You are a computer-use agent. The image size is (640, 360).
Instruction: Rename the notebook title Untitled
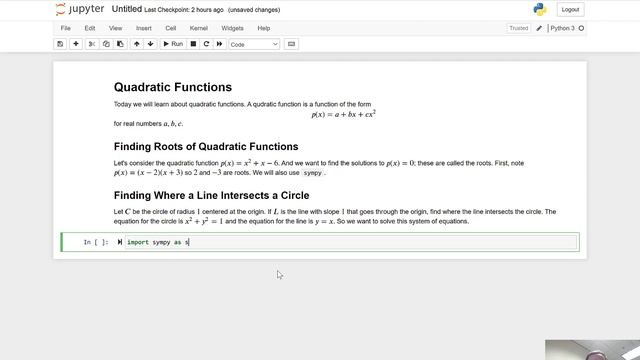click(x=127, y=9)
